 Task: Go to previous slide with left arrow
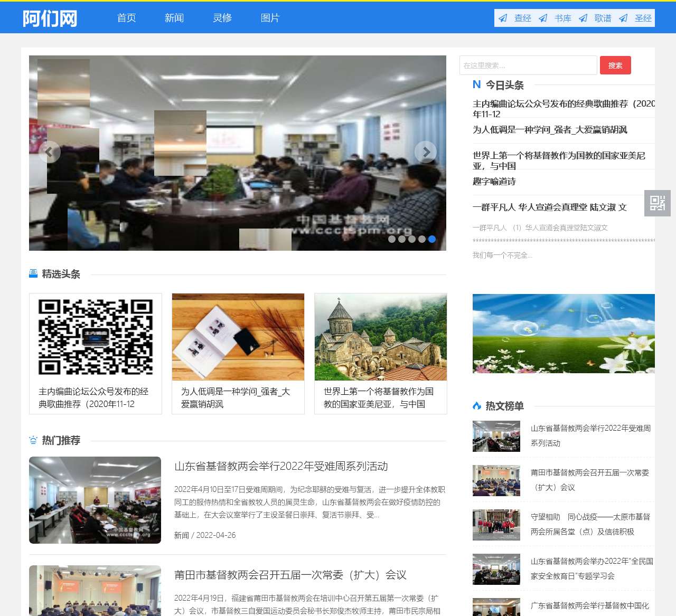pos(50,152)
